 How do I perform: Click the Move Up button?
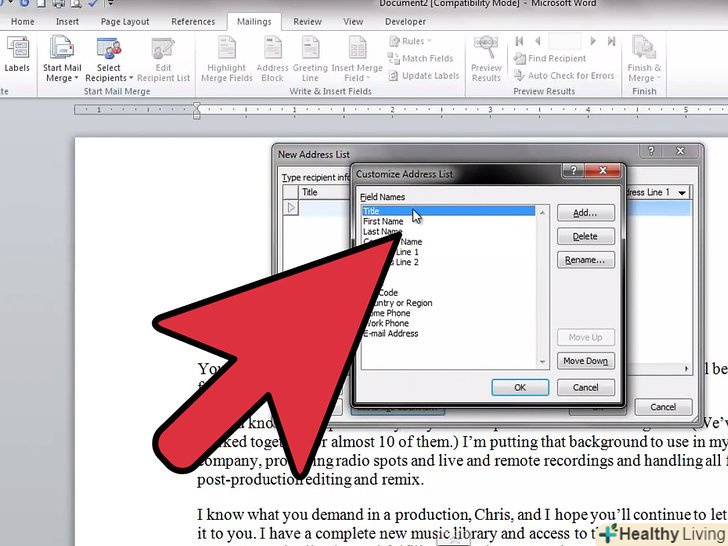585,338
